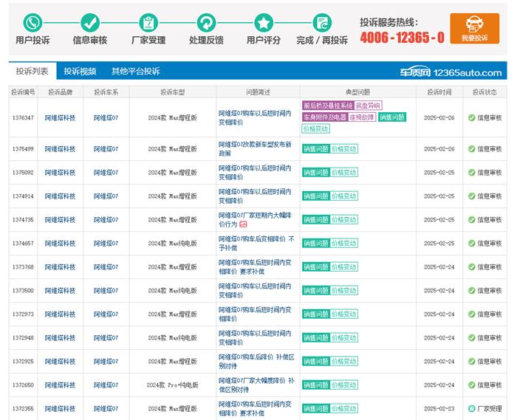Click status check icon for complaint 1374657
Viewport: 517px width, 420px height.
click(x=471, y=244)
